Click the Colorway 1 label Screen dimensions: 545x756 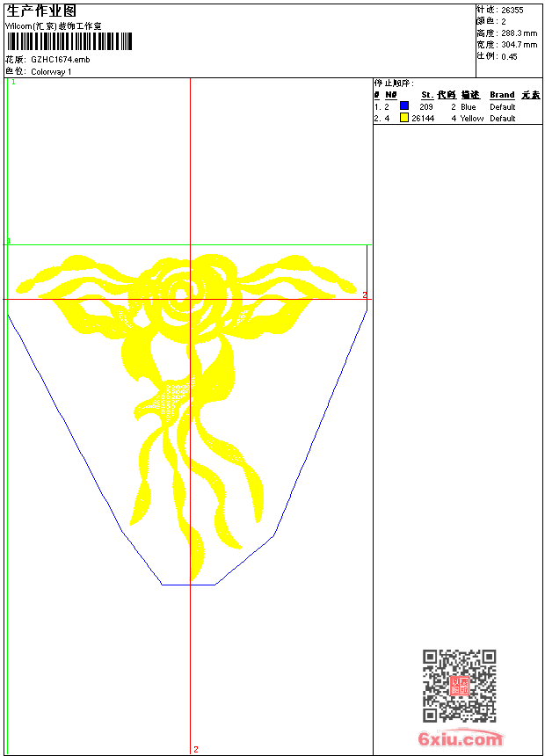point(51,72)
